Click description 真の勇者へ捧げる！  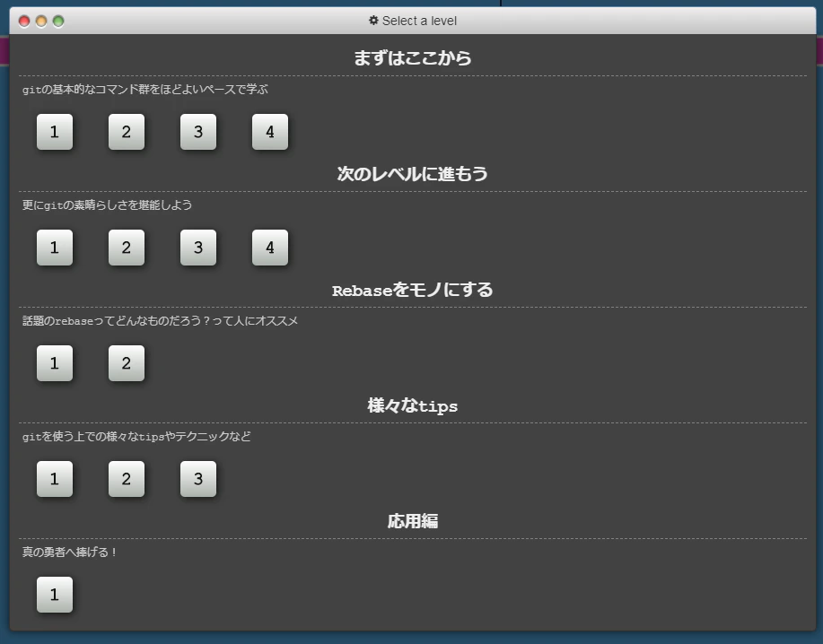pos(69,553)
